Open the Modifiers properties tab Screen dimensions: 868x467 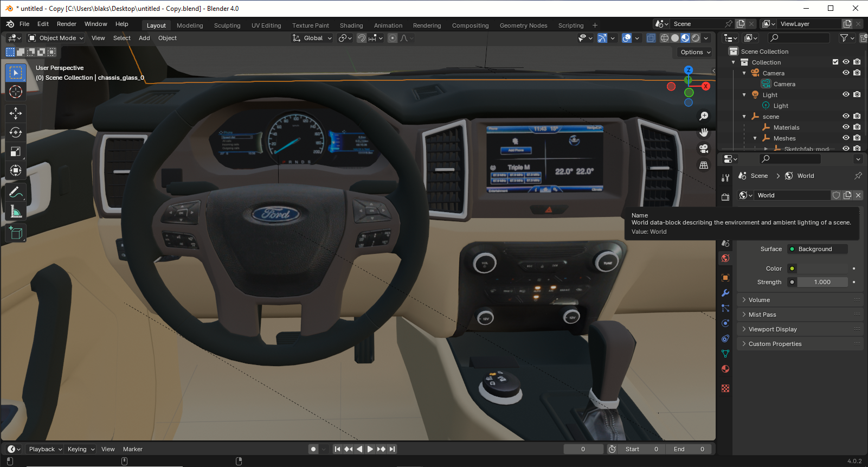(725, 293)
